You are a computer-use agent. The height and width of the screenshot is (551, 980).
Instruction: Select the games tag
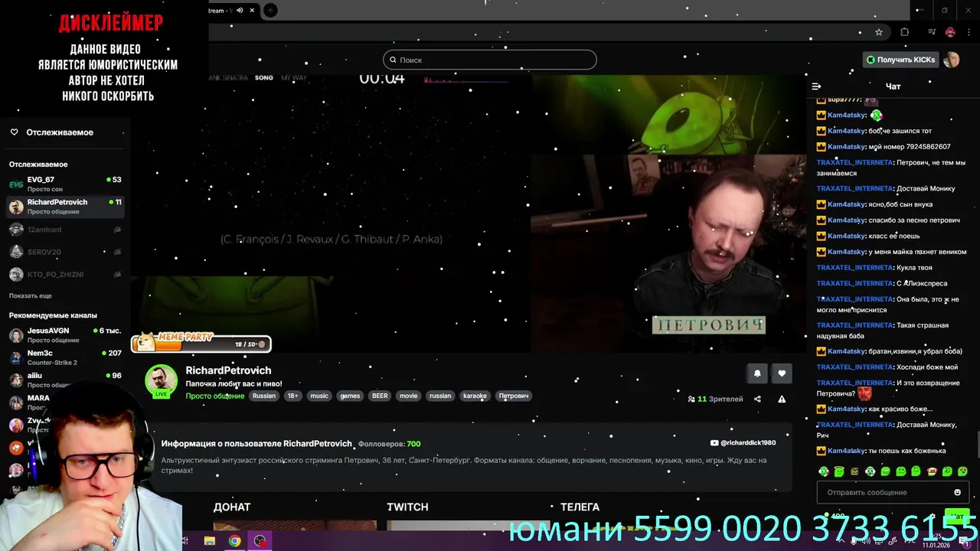point(350,396)
